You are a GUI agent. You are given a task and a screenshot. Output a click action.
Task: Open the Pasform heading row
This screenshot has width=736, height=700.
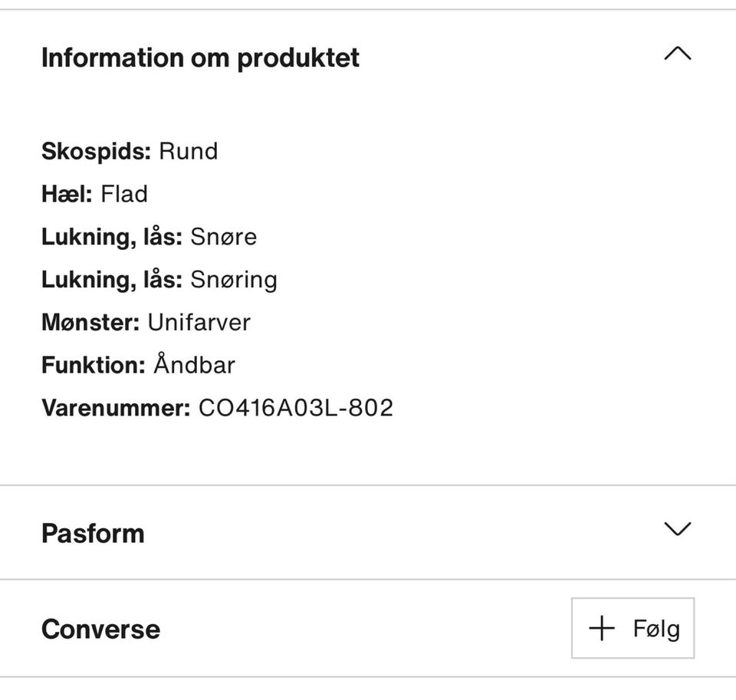pyautogui.click(x=93, y=534)
